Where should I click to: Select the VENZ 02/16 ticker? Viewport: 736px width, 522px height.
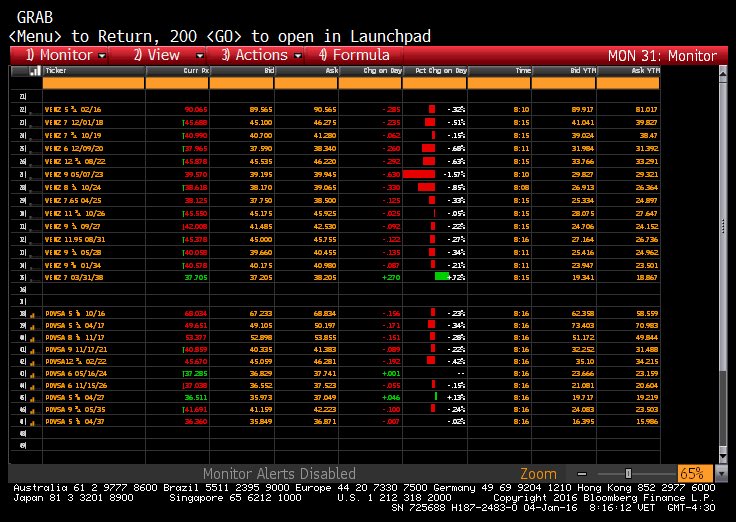73,109
